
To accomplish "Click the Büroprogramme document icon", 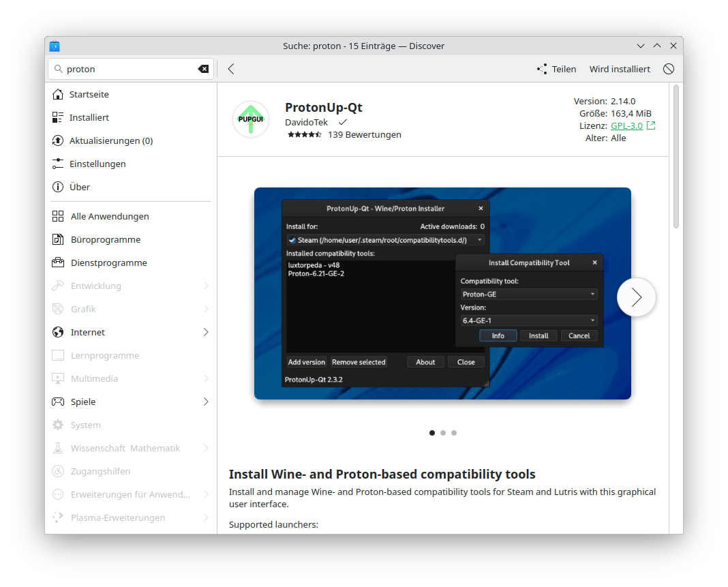I will tap(57, 239).
